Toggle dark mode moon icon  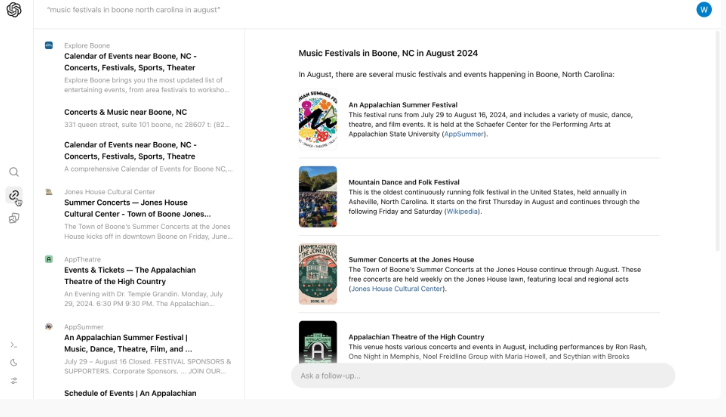point(14,362)
